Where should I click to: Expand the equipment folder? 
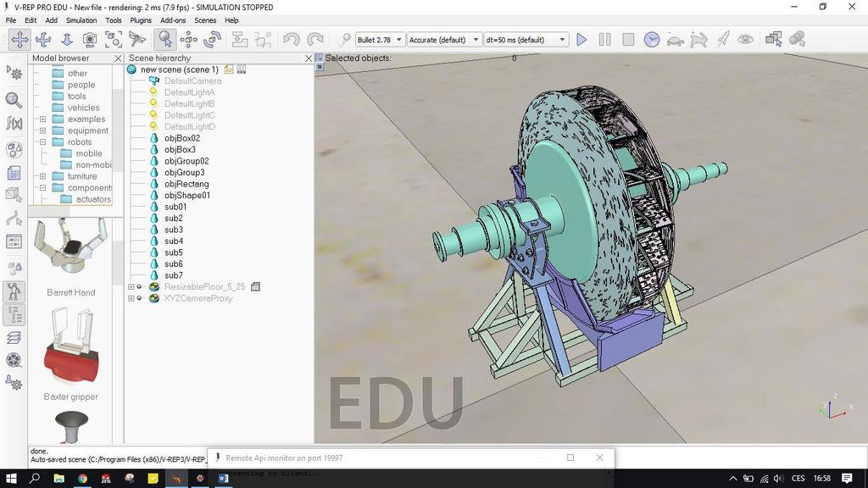(x=42, y=130)
